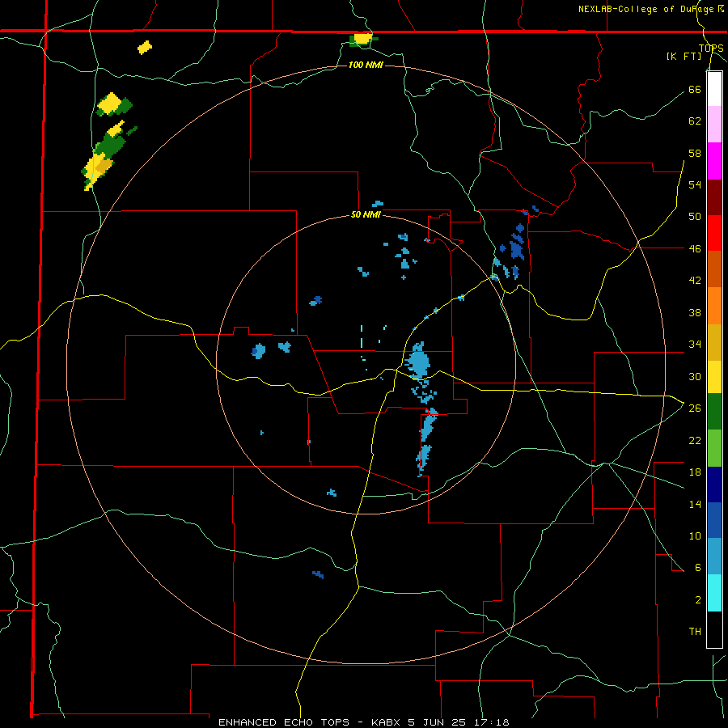The height and width of the screenshot is (728, 728).
Task: Click the 100 NMI range ring label
Action: click(366, 65)
